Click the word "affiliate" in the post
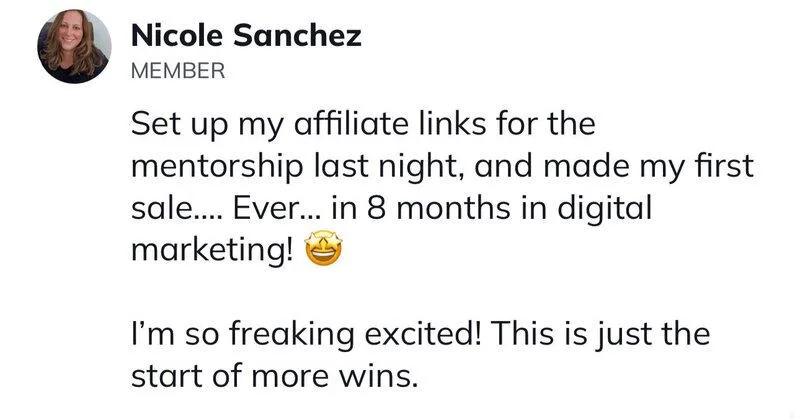The width and height of the screenshot is (800, 419). click(352, 124)
